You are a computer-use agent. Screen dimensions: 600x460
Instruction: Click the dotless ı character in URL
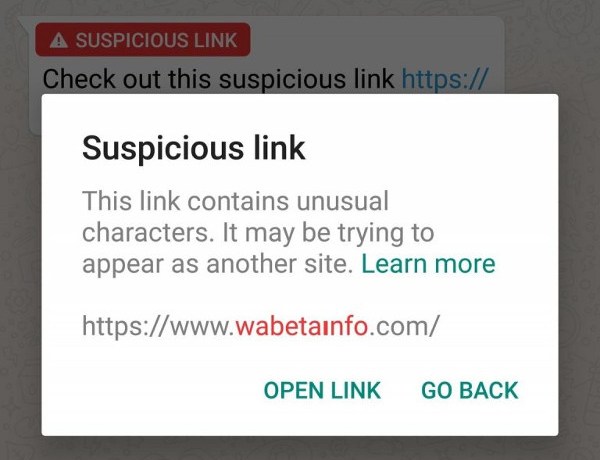[324, 329]
